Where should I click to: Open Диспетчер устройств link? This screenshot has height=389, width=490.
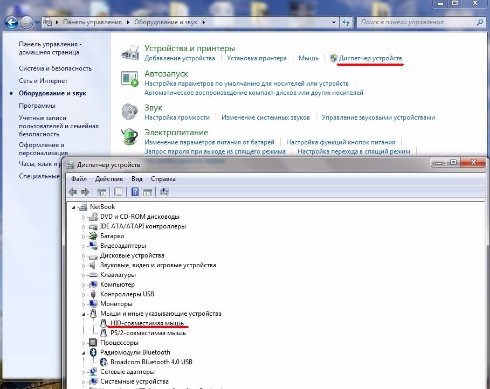(x=370, y=58)
